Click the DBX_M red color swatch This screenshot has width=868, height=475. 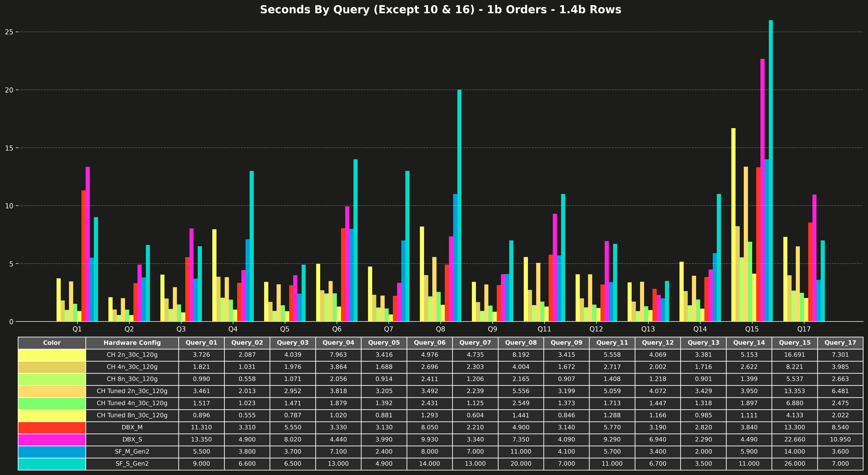pos(52,427)
